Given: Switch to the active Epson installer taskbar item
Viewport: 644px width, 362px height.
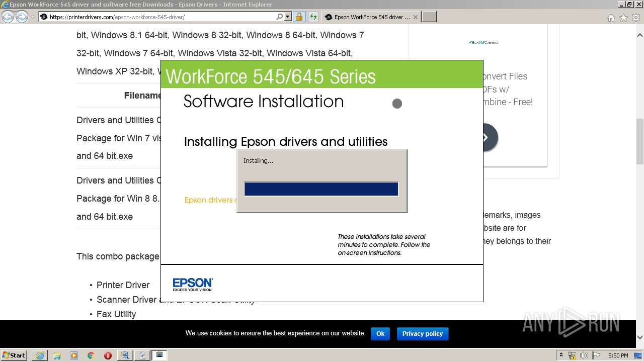Looking at the screenshot, I should coord(159,355).
